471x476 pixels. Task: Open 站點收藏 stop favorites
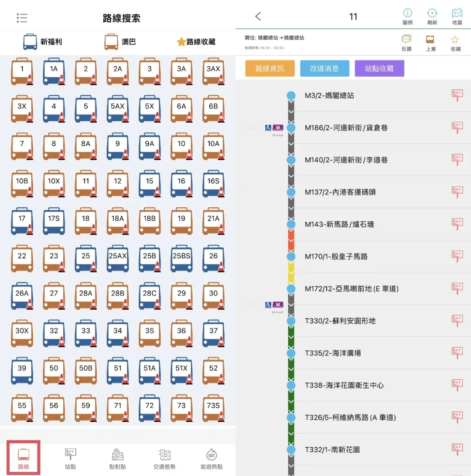[x=379, y=68]
